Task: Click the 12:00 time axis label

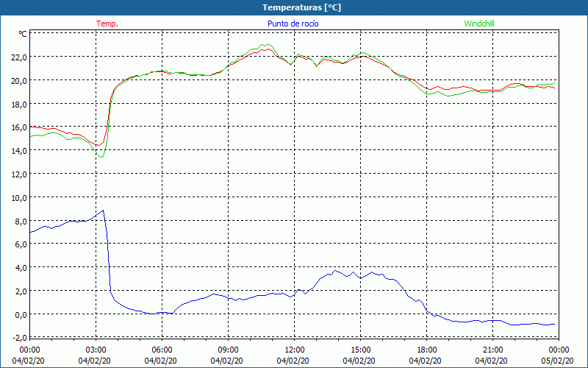Action: pos(295,350)
